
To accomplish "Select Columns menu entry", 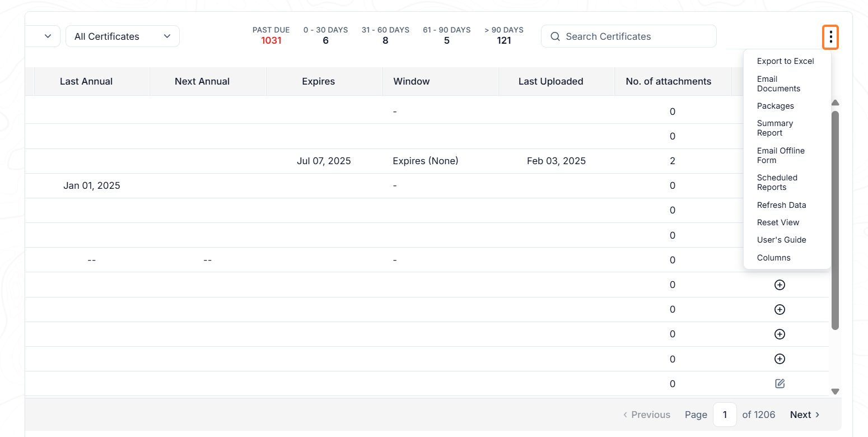I will coord(773,258).
